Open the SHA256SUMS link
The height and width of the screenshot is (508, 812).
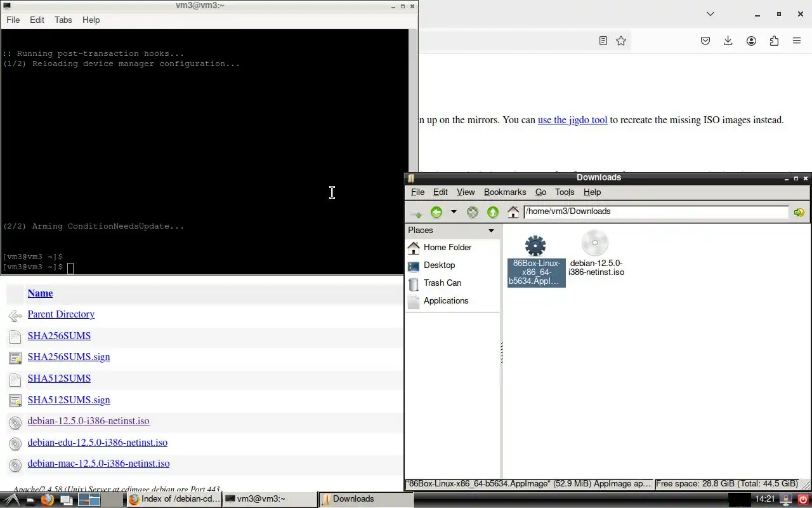pyautogui.click(x=59, y=336)
